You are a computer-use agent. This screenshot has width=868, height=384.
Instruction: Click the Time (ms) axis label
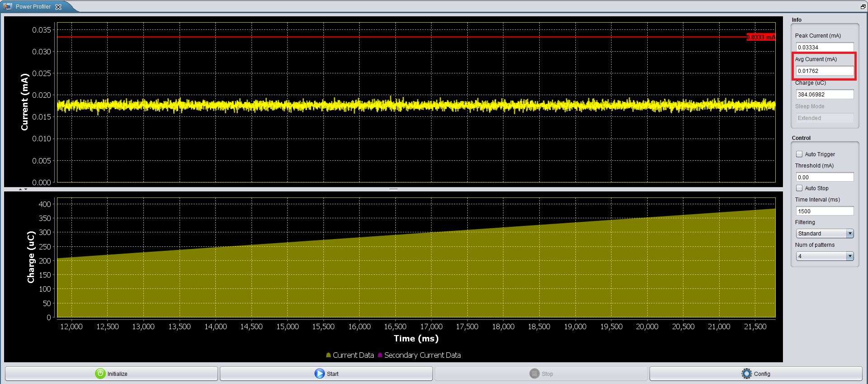pos(416,338)
